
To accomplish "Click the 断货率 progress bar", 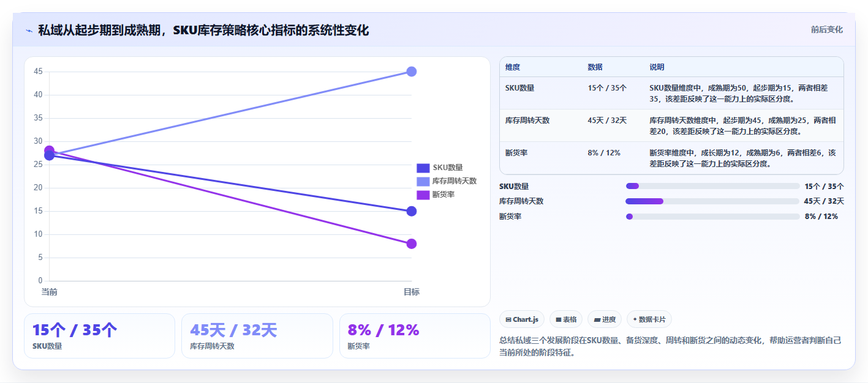I will [x=712, y=217].
